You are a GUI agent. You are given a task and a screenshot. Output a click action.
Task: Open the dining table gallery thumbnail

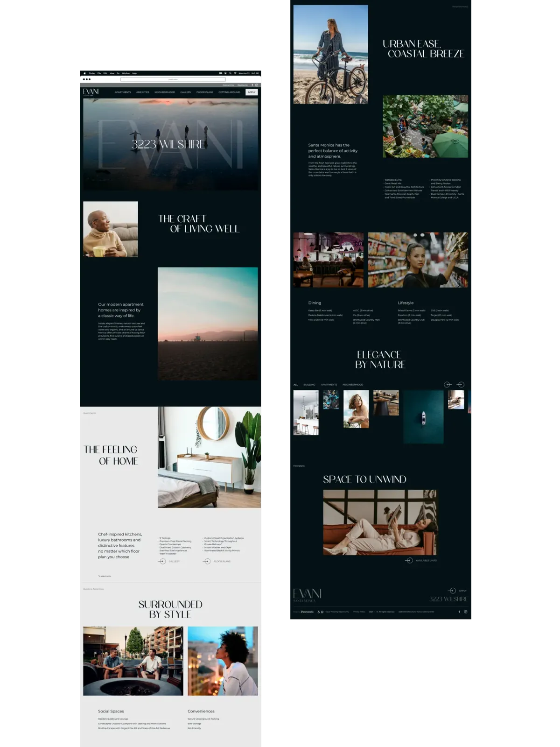(x=386, y=403)
